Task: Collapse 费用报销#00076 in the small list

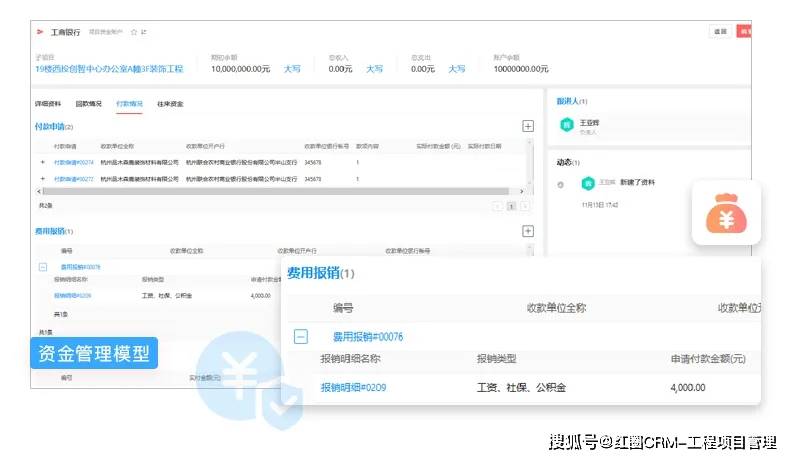Action: pos(43,267)
